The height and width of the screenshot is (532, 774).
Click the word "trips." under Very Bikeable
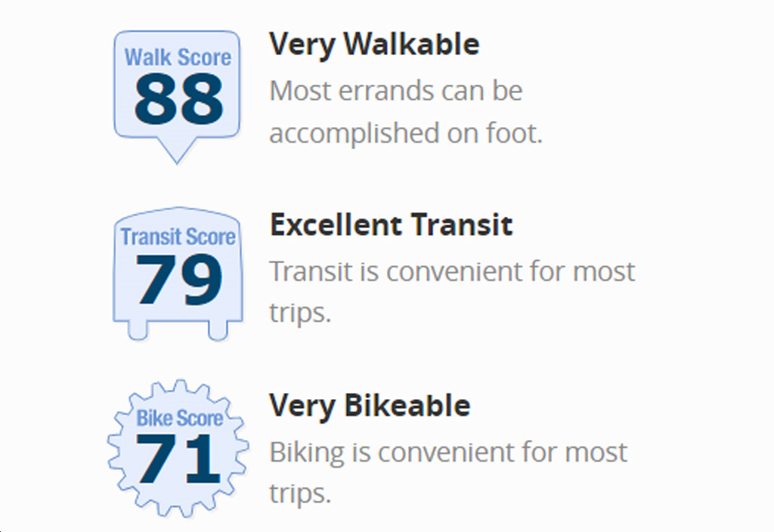[300, 494]
